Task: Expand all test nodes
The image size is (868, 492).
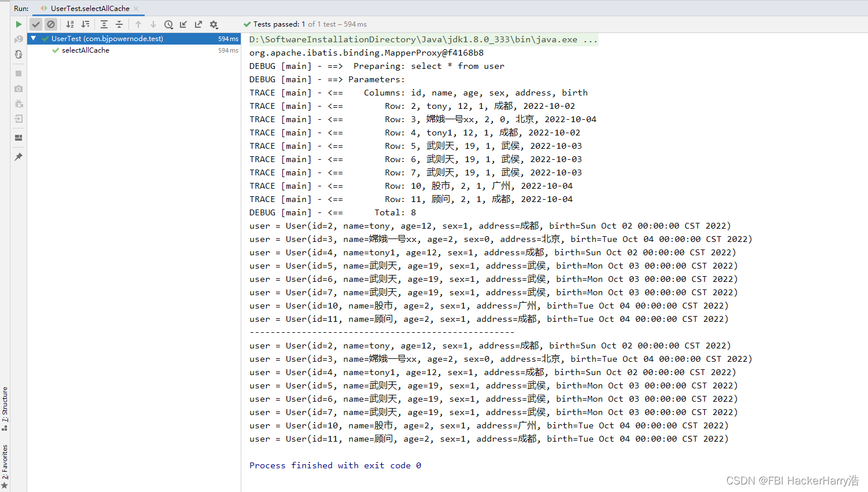Action: click(104, 24)
